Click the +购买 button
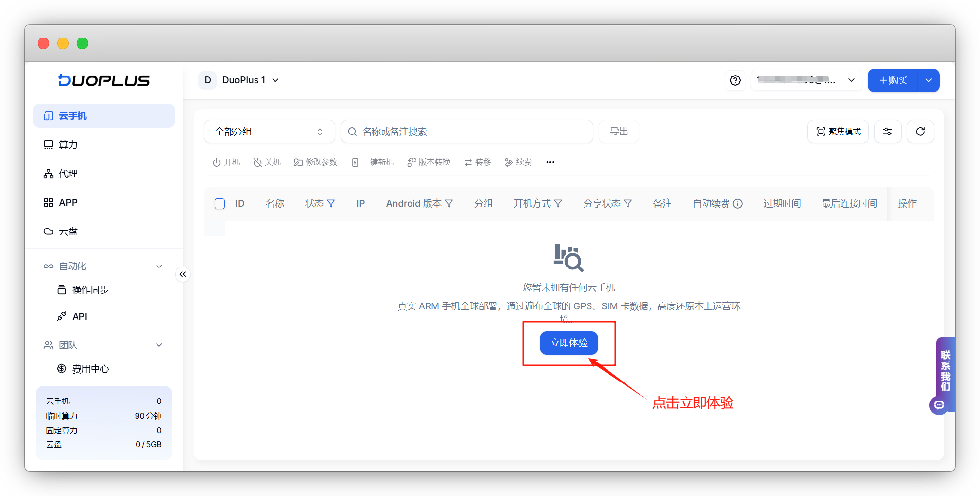The height and width of the screenshot is (496, 980). click(893, 80)
